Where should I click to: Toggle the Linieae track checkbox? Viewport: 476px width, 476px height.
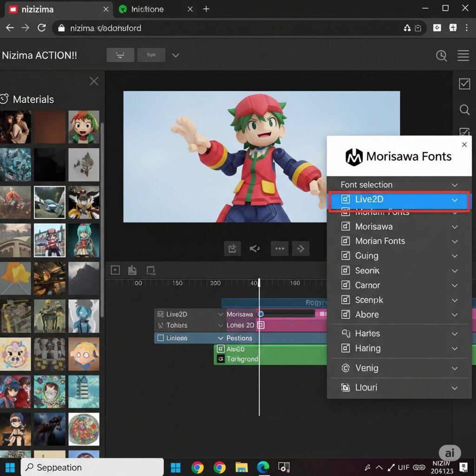pyautogui.click(x=160, y=338)
